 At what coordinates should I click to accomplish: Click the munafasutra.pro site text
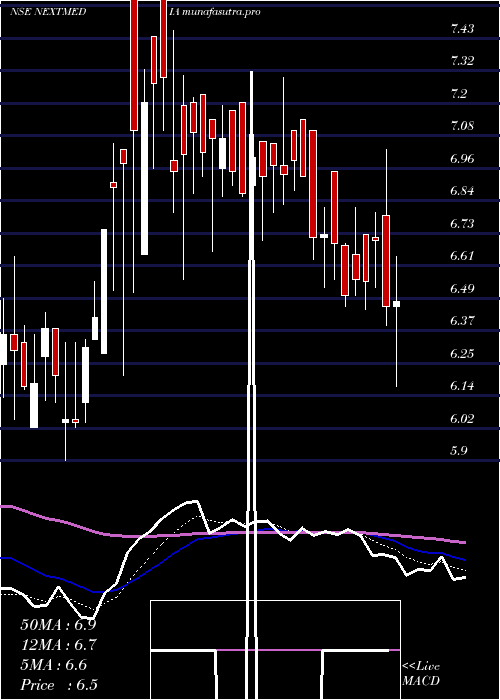point(221,12)
